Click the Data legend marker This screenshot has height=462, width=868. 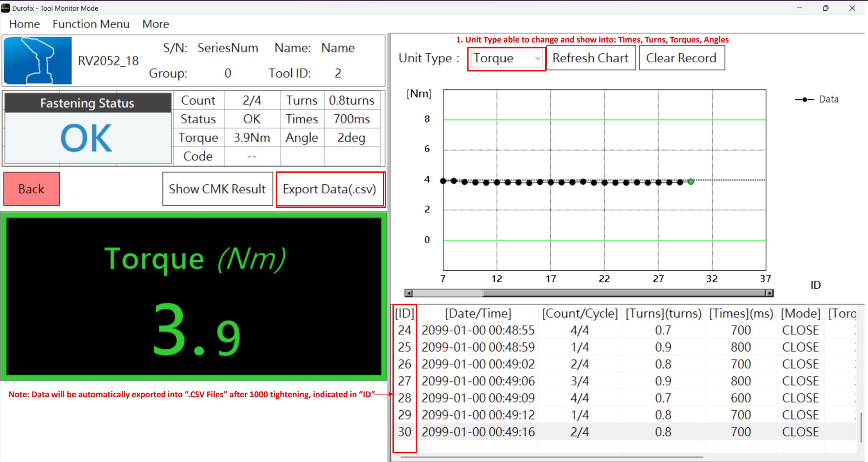click(x=804, y=99)
